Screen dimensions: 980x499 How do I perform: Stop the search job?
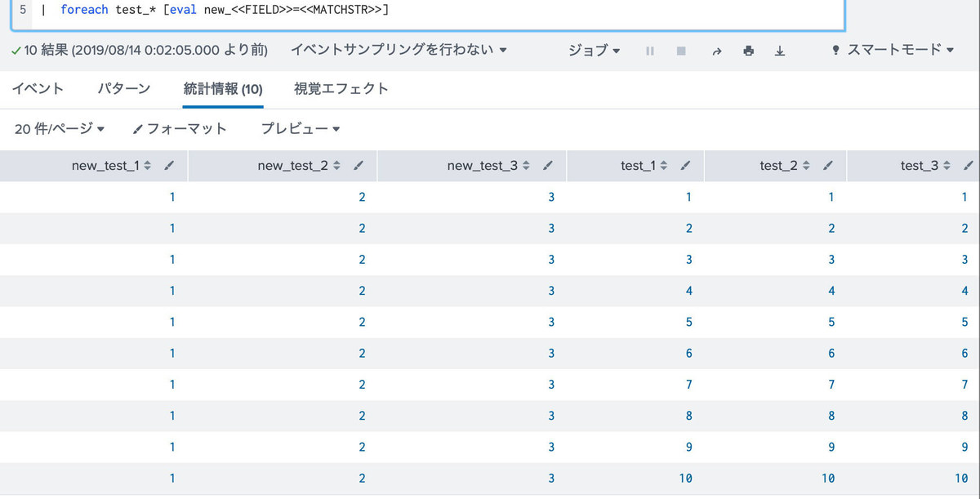pyautogui.click(x=681, y=50)
